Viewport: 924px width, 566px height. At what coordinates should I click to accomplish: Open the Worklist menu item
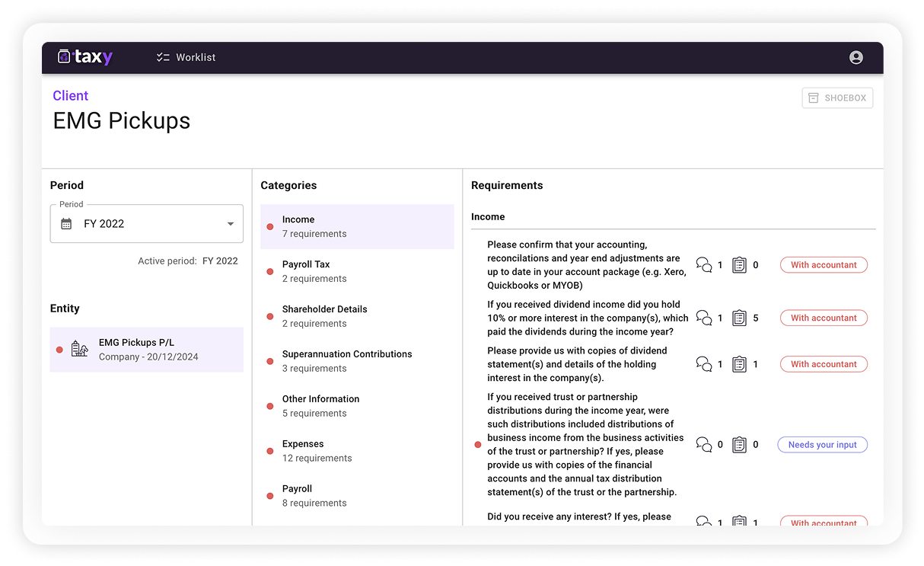click(x=186, y=57)
